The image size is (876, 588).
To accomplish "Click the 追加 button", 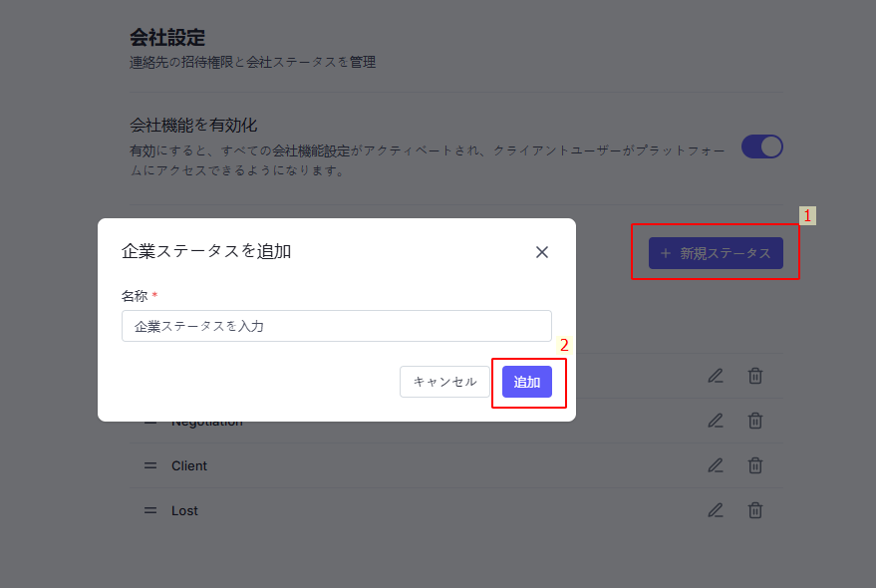I will coord(527,382).
